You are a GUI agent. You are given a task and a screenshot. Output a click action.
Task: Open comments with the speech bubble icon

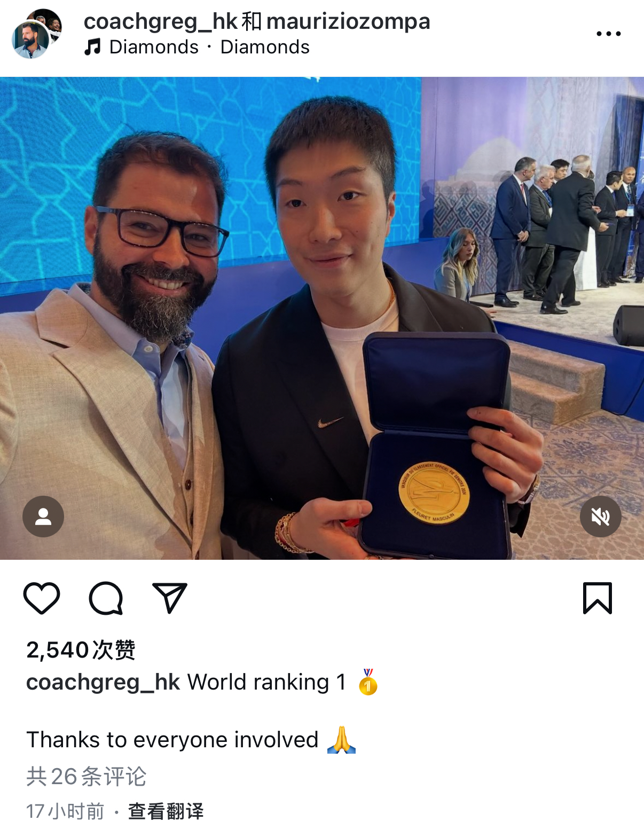[106, 598]
